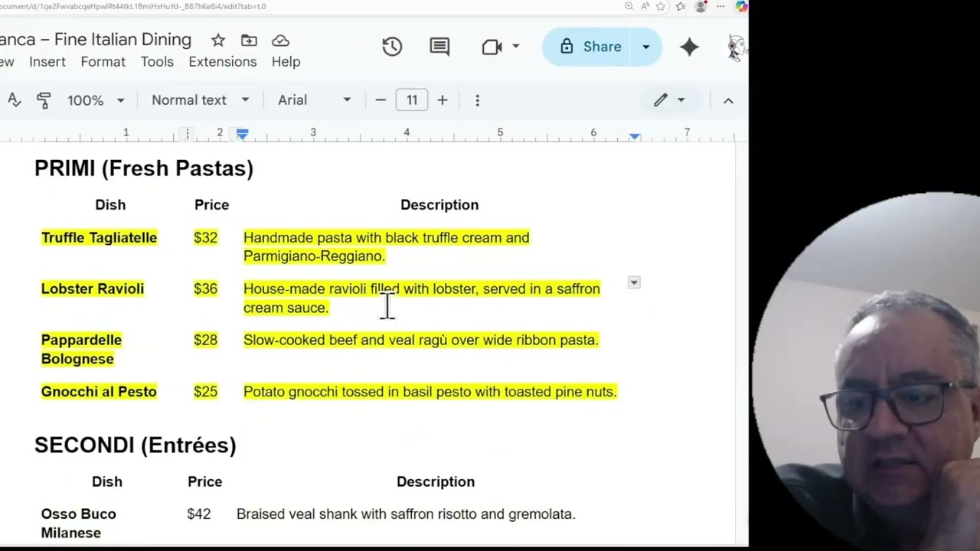Select the paint format roller tool

point(44,100)
